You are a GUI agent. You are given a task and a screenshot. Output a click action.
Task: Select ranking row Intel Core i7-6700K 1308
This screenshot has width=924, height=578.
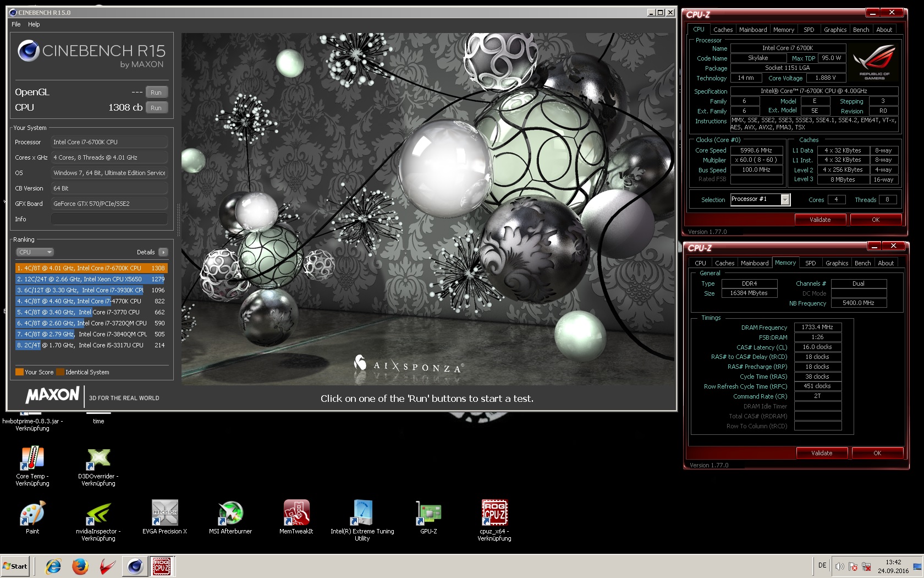[x=91, y=268]
